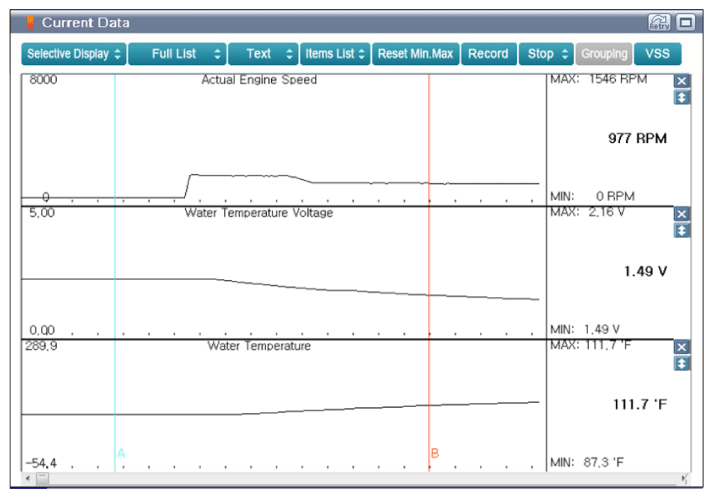Click the 1.49 V current value
Viewport: 713px width, 498px height.
point(646,272)
